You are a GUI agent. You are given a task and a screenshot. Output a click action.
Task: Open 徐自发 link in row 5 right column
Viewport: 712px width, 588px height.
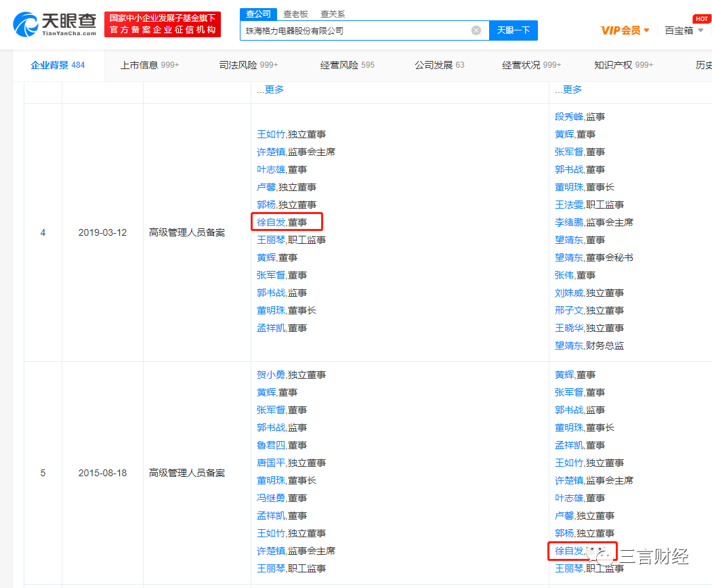[x=568, y=551]
